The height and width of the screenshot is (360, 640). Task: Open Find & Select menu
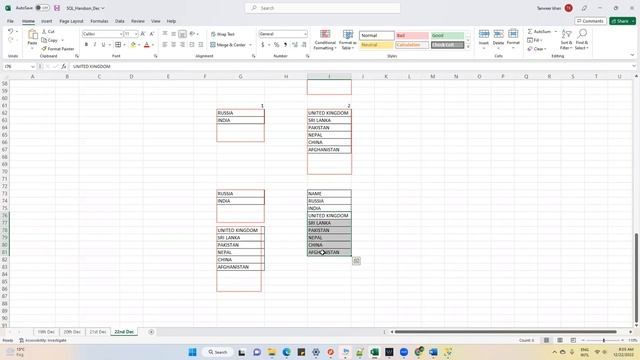(582, 40)
